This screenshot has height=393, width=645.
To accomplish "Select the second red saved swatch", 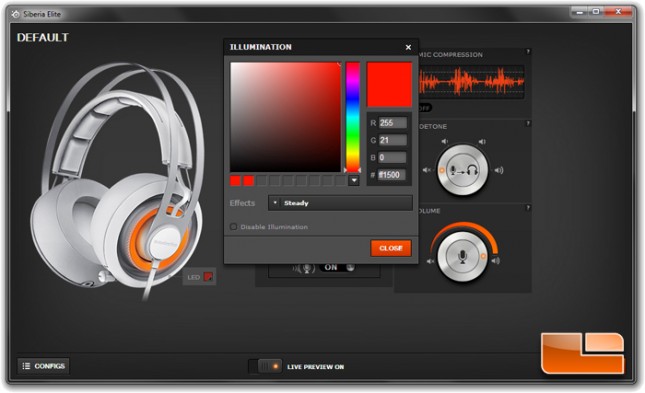I will click(x=248, y=181).
